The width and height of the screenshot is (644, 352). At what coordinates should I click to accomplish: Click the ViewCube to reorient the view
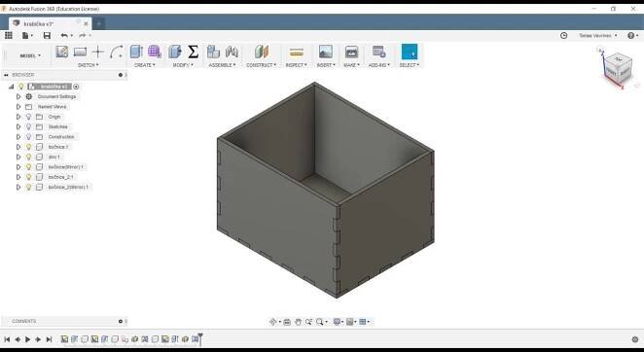point(618,68)
